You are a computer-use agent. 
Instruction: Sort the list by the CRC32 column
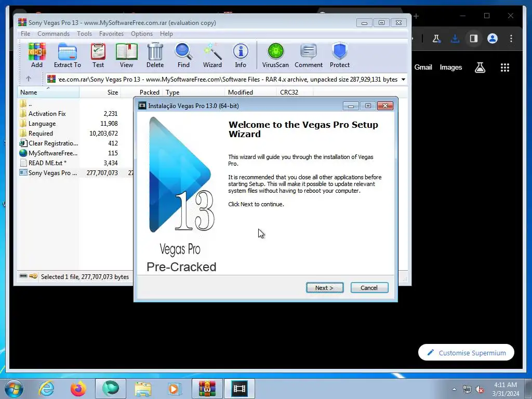click(x=295, y=92)
